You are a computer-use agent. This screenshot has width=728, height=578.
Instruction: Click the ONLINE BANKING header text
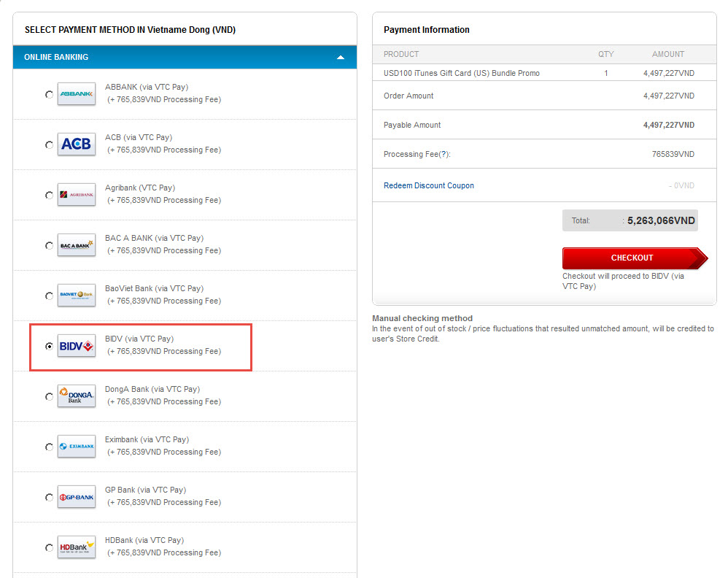point(56,57)
